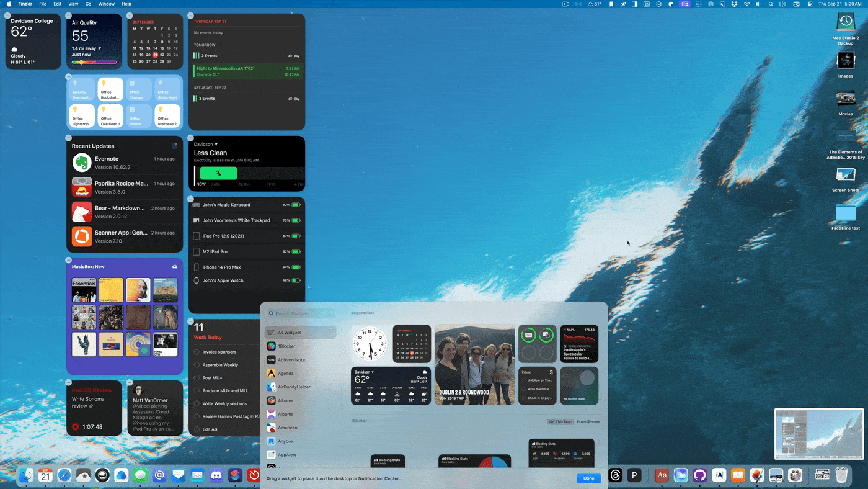Add the Davidson weather forecast widget suggestion
The image size is (868, 489).
click(391, 386)
